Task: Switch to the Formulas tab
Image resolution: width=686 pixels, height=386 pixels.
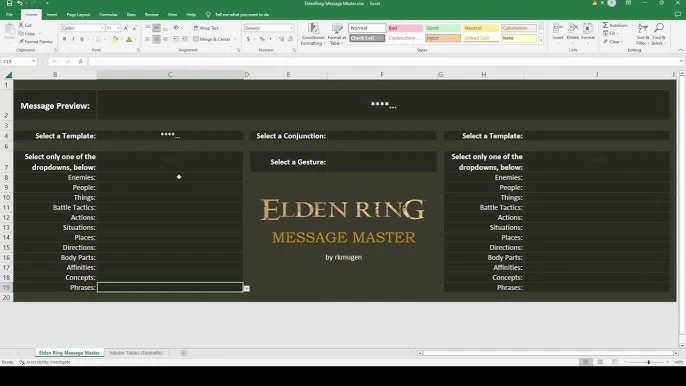Action: (108, 14)
